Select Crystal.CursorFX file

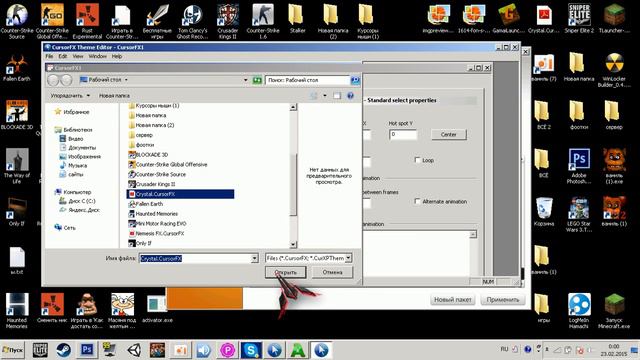(180, 194)
